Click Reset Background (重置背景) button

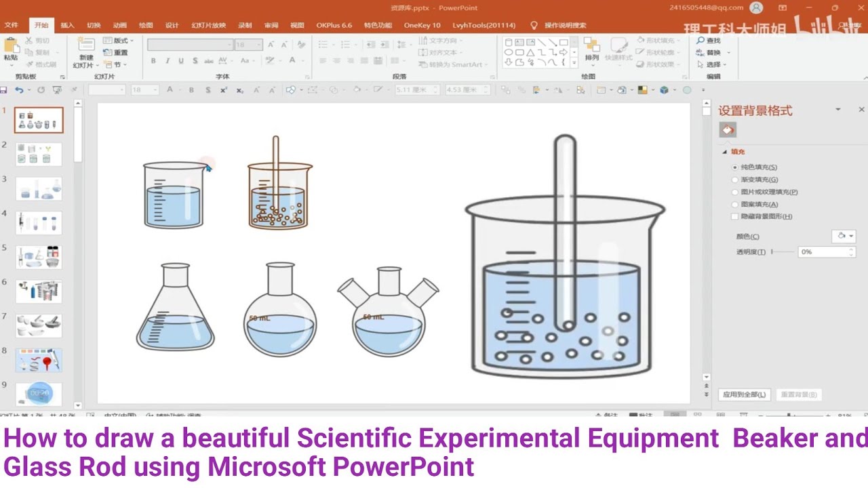[798, 394]
